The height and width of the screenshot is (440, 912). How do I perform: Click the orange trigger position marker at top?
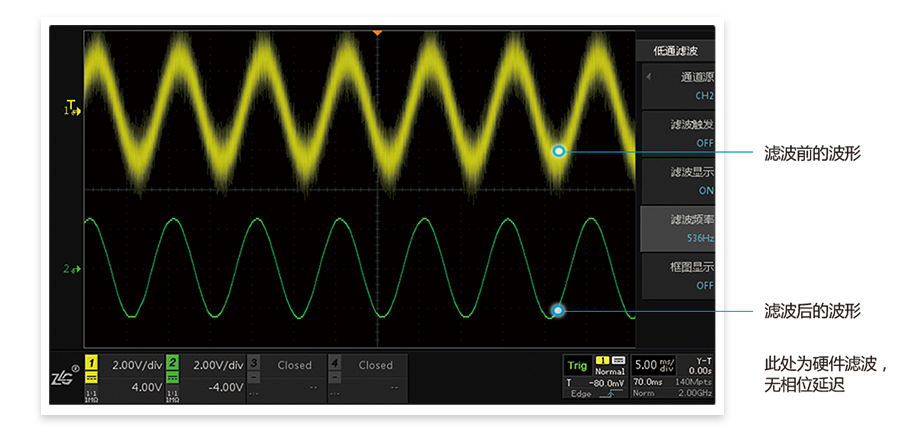pos(377,33)
